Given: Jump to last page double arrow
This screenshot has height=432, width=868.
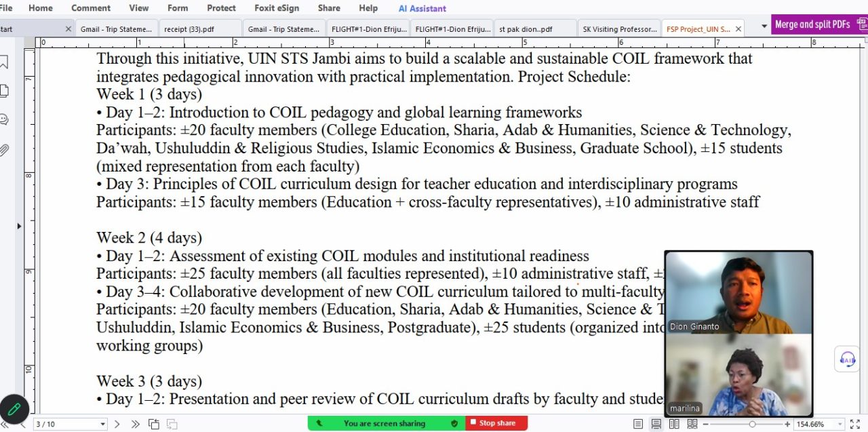Looking at the screenshot, I should [x=135, y=424].
